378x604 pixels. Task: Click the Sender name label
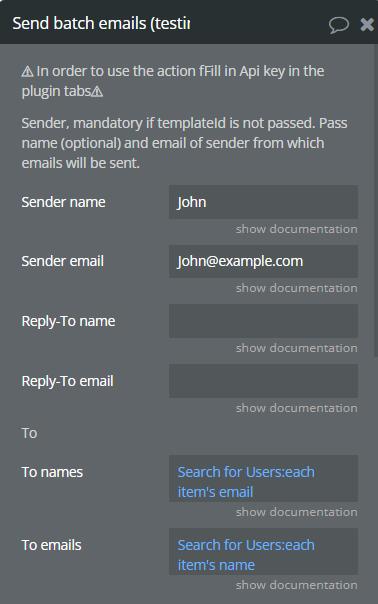pyautogui.click(x=63, y=202)
